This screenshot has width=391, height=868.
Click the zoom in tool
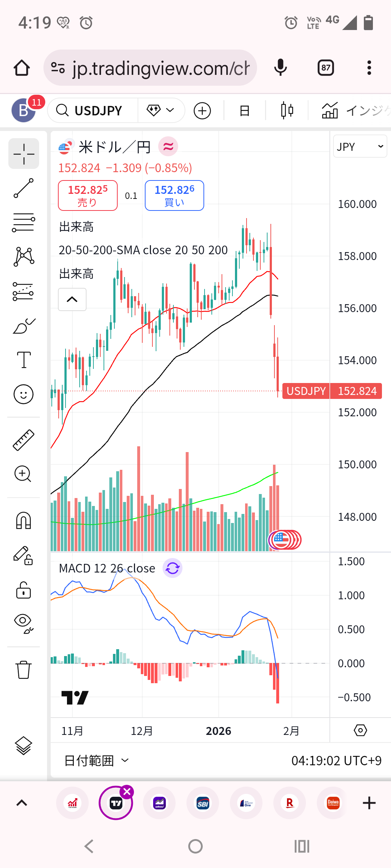point(24,474)
